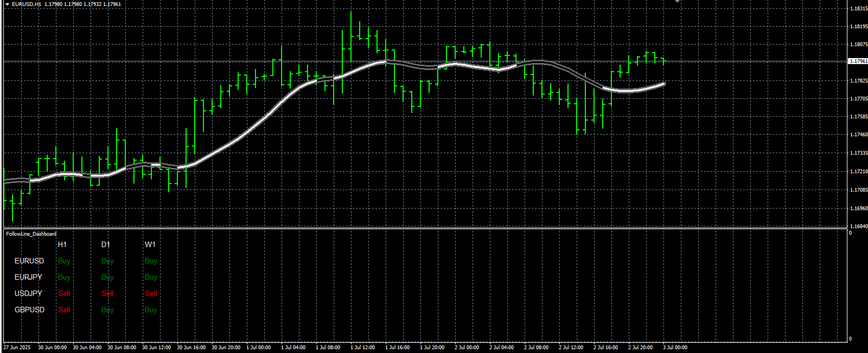This screenshot has height=353, width=868.
Task: Click price scale value 1.17210
Action: pos(858,172)
